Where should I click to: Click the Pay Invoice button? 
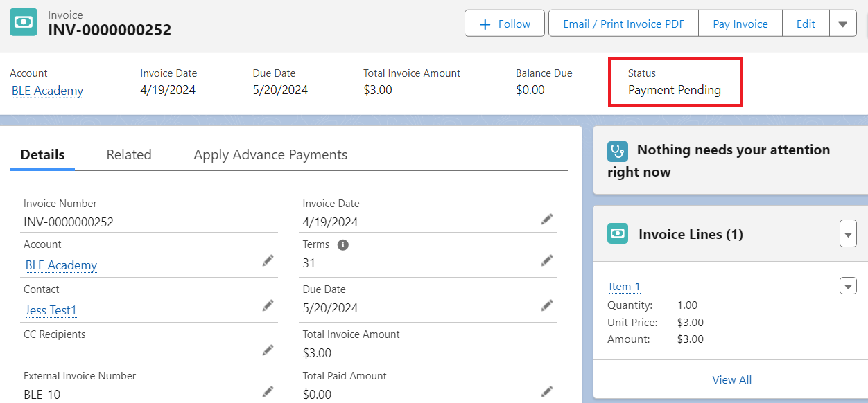pos(740,24)
